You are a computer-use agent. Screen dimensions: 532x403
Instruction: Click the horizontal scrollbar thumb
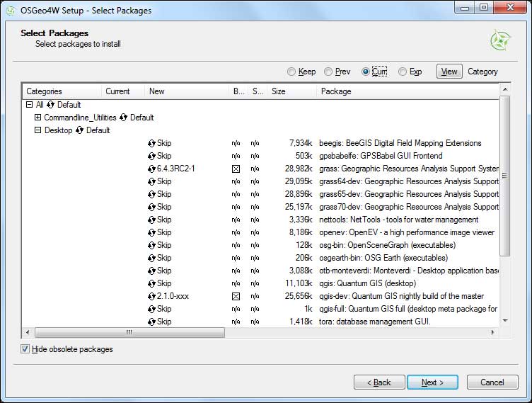(129, 332)
